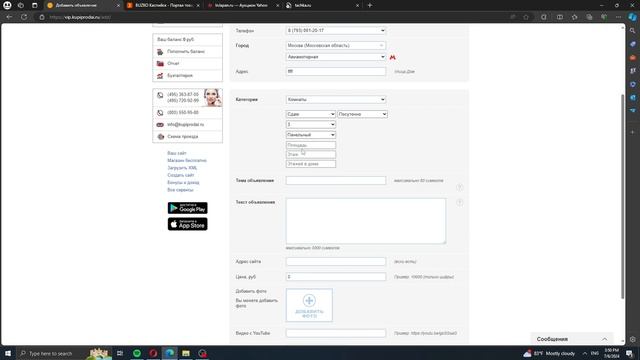This screenshot has width=640, height=360.
Task: Open Opera from the taskbar
Action: [153, 353]
